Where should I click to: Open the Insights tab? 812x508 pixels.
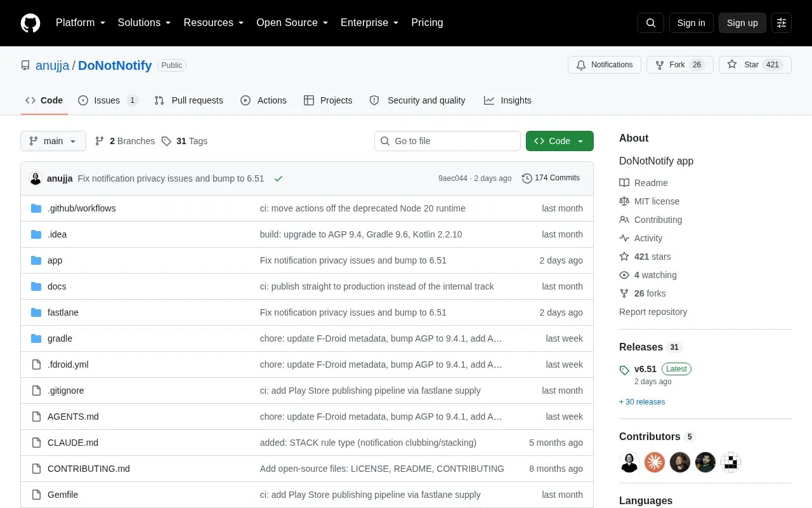point(507,100)
